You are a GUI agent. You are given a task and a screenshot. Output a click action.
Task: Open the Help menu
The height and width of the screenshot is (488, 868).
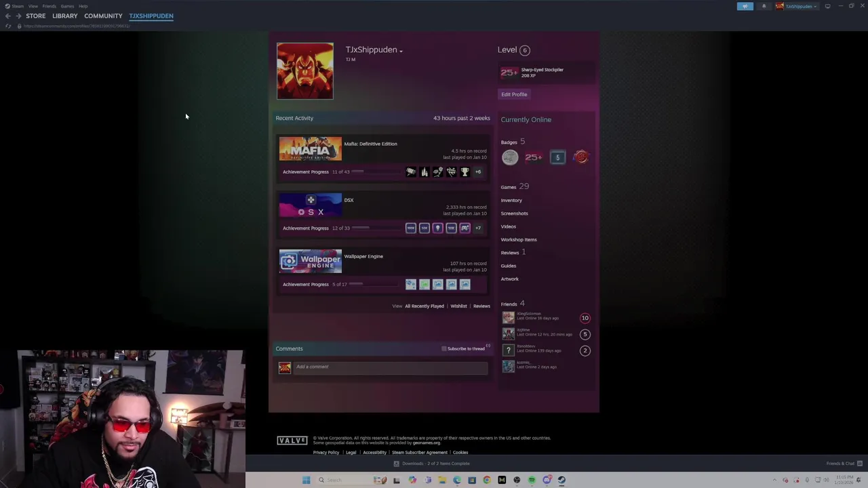click(x=83, y=6)
